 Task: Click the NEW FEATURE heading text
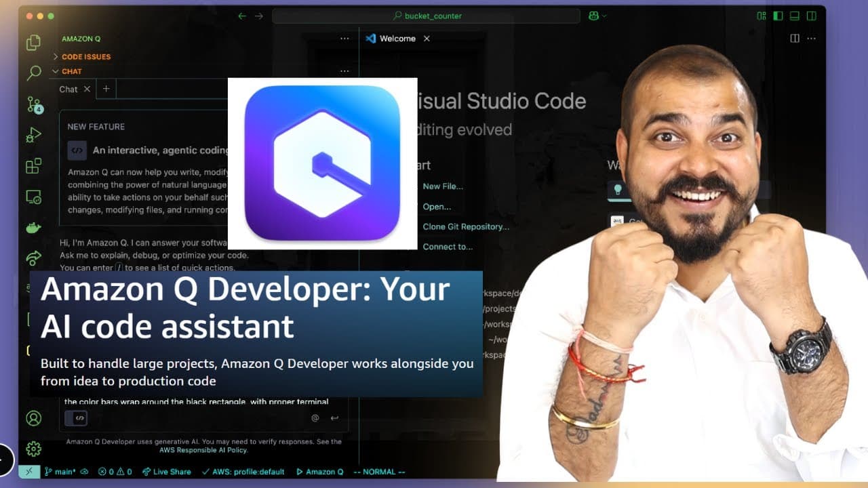(x=96, y=127)
